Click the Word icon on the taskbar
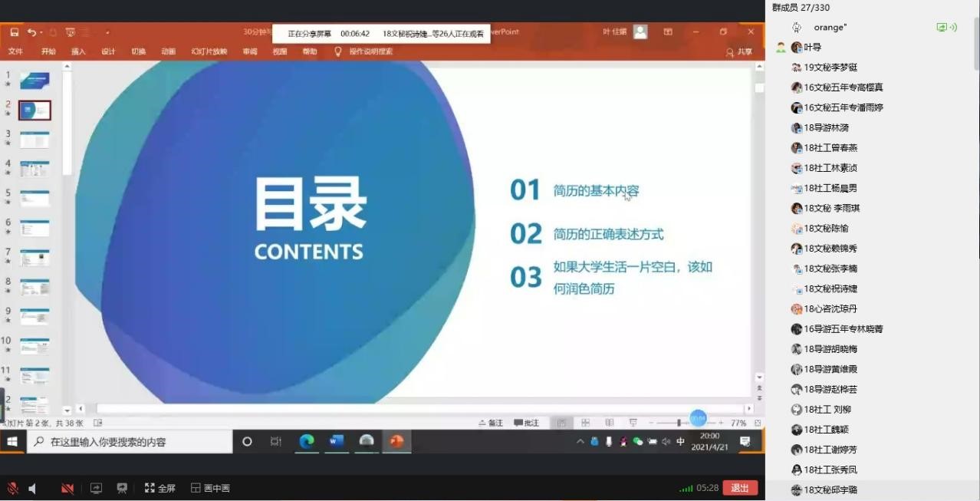The image size is (980, 501). point(336,441)
